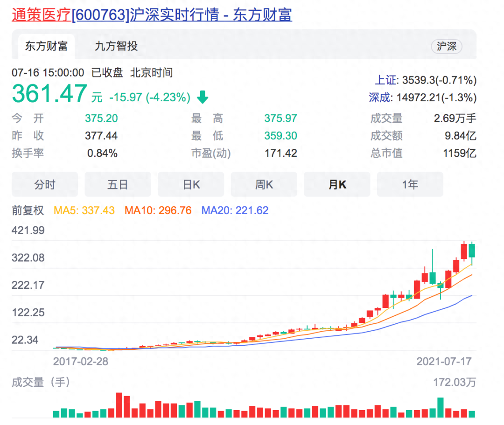Click the 最高 value 375.97
The height and width of the screenshot is (425, 504).
click(280, 118)
